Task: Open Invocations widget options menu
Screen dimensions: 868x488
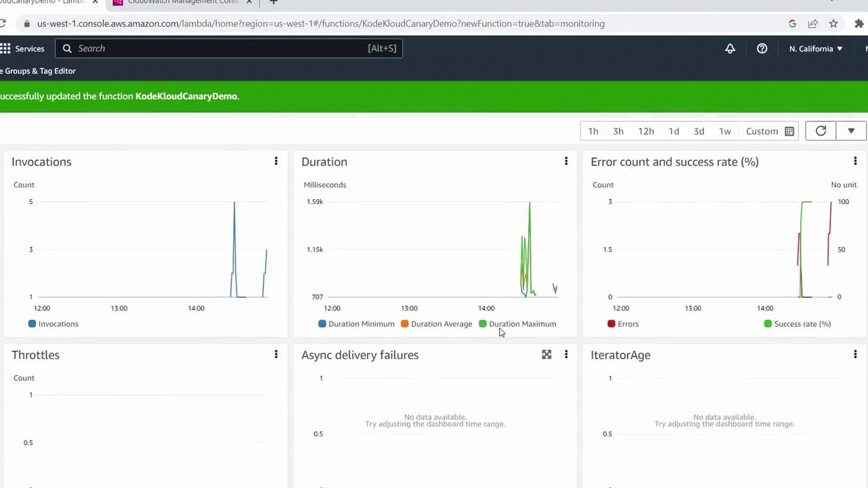Action: coord(276,161)
